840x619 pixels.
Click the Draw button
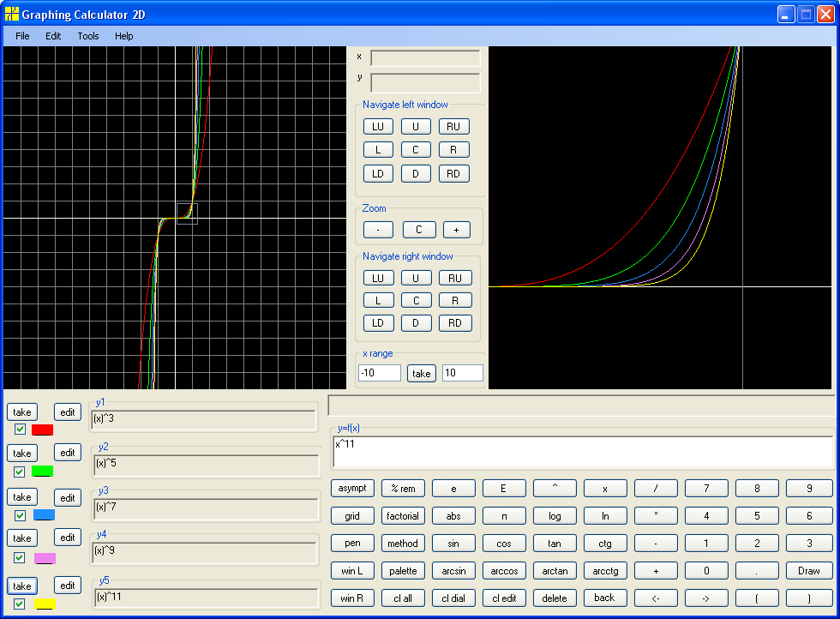pos(809,571)
